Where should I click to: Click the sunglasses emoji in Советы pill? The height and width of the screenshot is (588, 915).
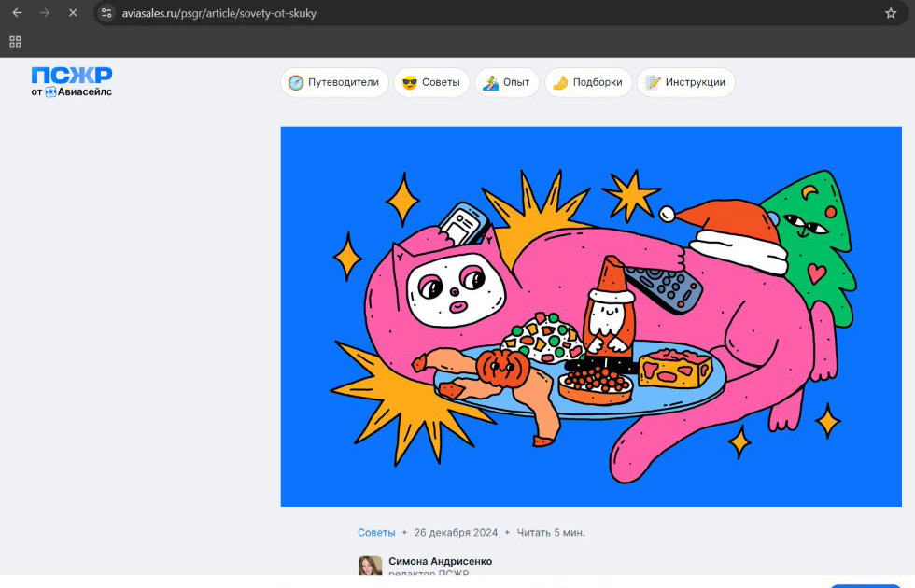(409, 82)
